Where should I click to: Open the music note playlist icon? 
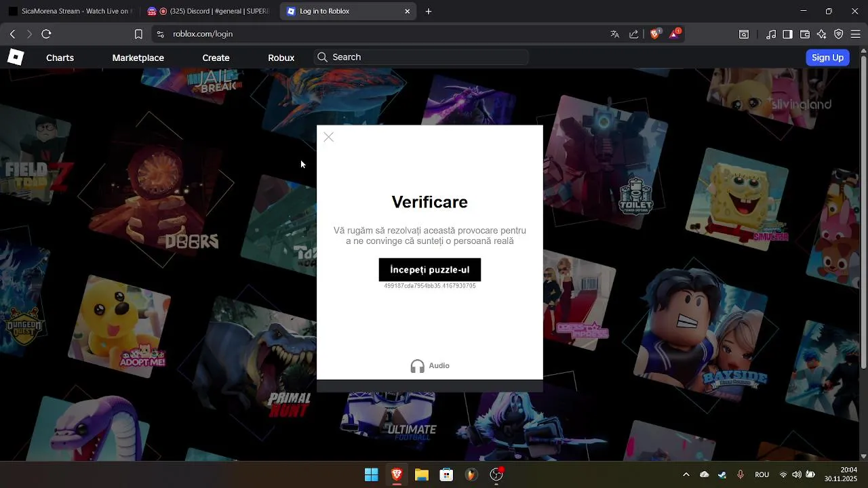[771, 34]
